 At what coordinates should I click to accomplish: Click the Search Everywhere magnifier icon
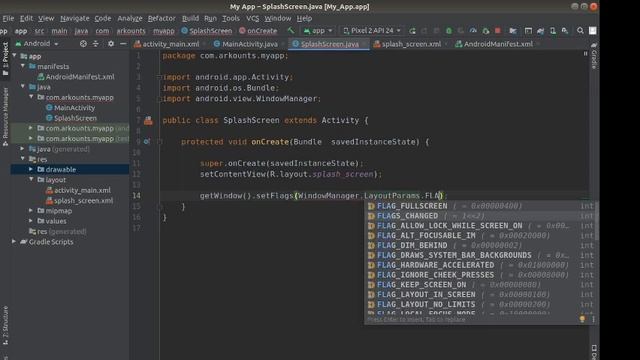coord(580,31)
